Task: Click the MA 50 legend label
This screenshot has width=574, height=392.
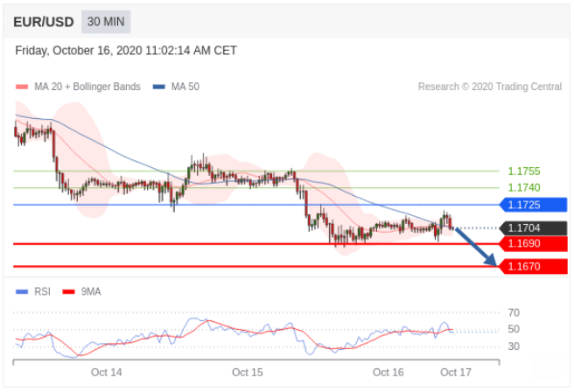Action: [185, 87]
